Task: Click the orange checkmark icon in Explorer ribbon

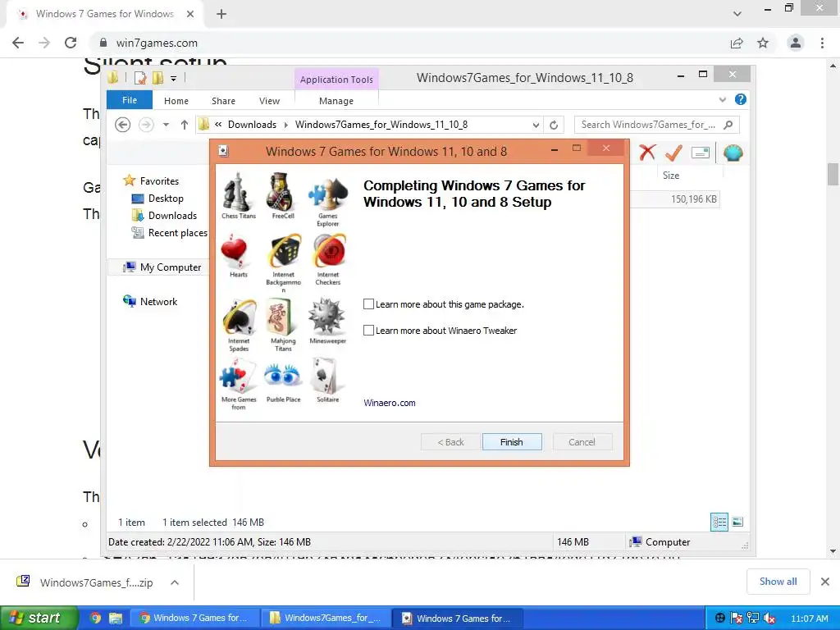Action: (x=673, y=153)
